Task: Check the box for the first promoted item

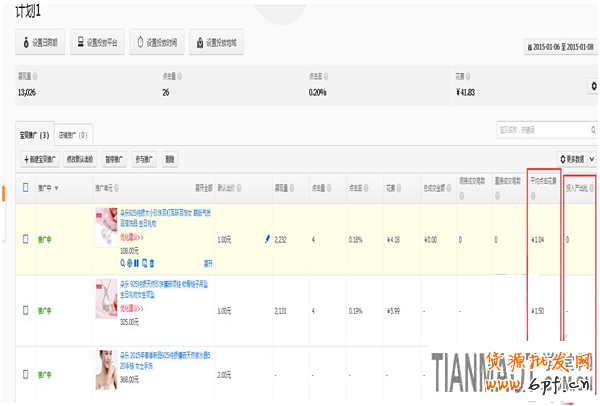Action: click(x=26, y=239)
